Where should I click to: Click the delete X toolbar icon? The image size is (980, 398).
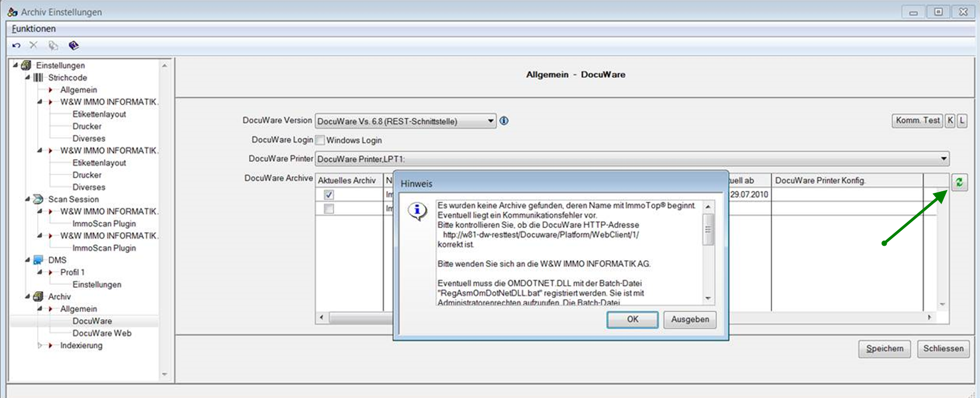33,46
